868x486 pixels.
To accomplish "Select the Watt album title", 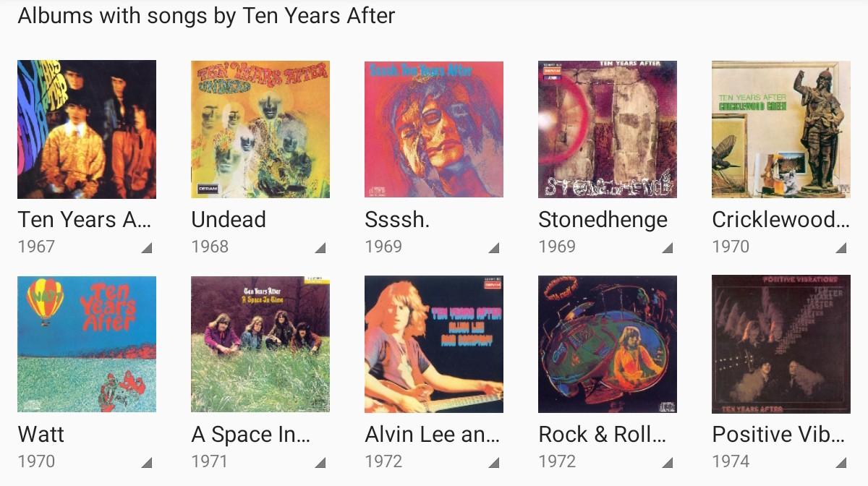I will click(41, 435).
